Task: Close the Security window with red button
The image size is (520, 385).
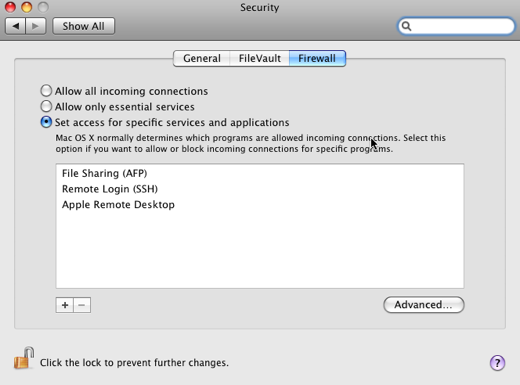Action: click(x=10, y=7)
